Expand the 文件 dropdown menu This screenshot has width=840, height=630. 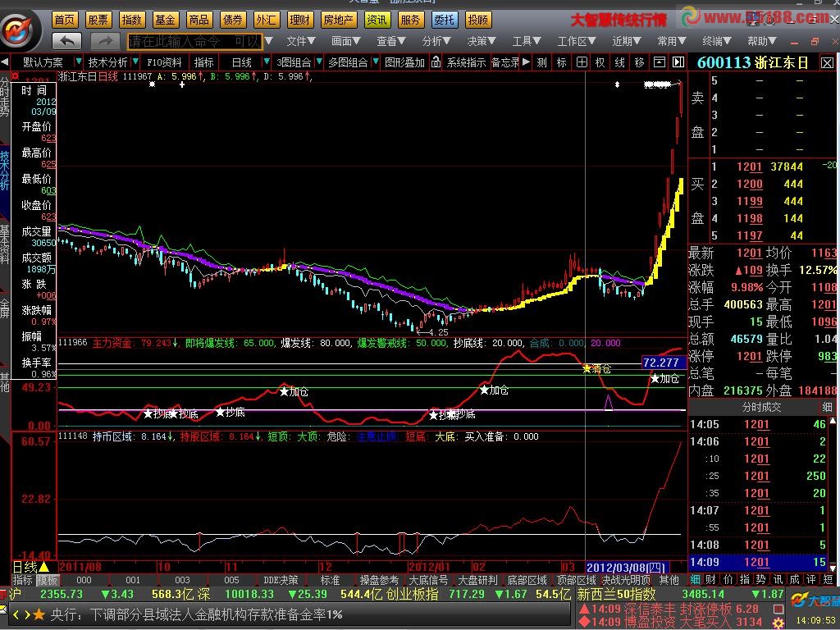(300, 40)
